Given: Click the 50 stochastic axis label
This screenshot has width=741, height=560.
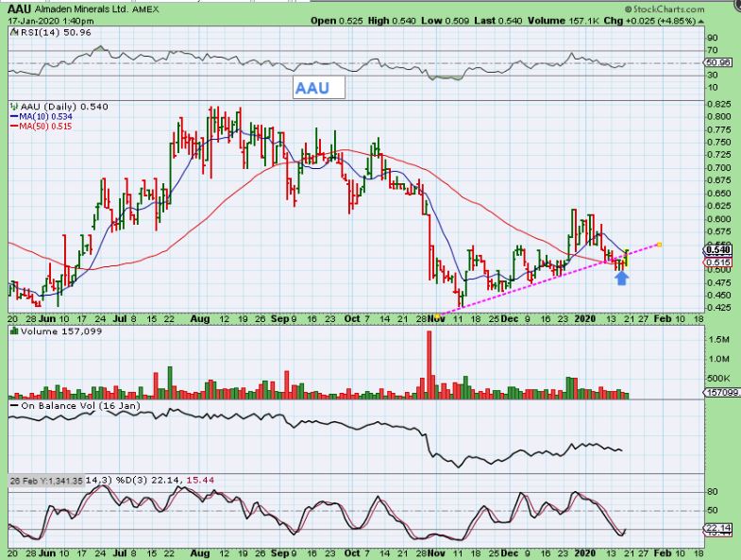Looking at the screenshot, I should [x=712, y=510].
